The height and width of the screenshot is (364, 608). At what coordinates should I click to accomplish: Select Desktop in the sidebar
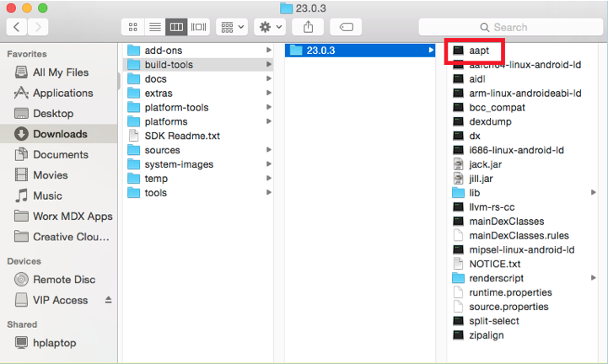pos(59,114)
